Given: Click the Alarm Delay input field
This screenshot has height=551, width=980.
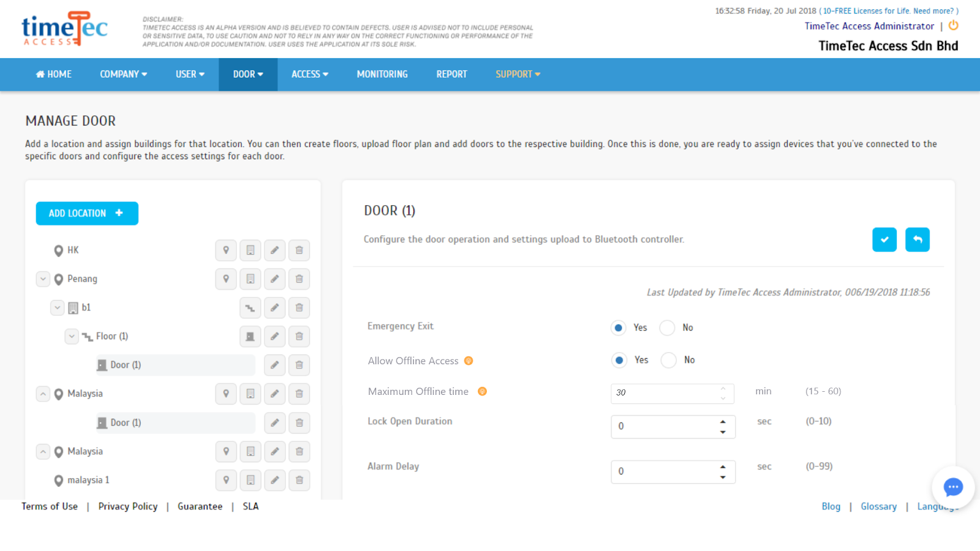Looking at the screenshot, I should (673, 472).
